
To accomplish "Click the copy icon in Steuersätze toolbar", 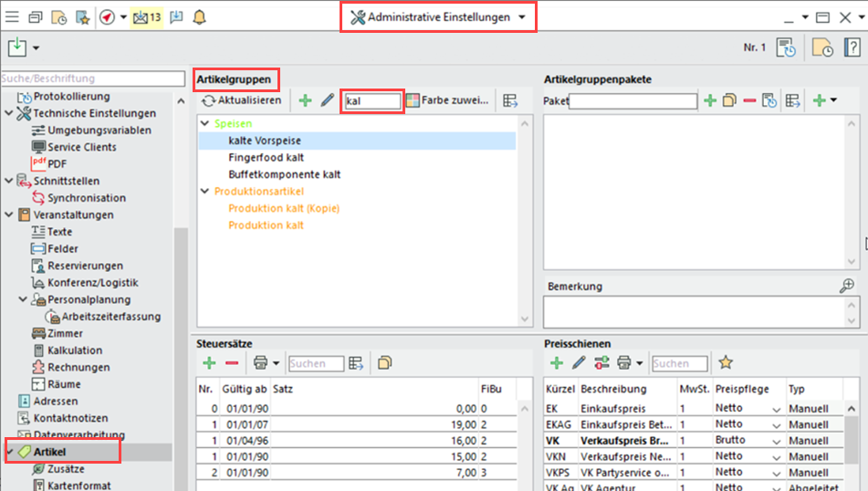I will [384, 363].
